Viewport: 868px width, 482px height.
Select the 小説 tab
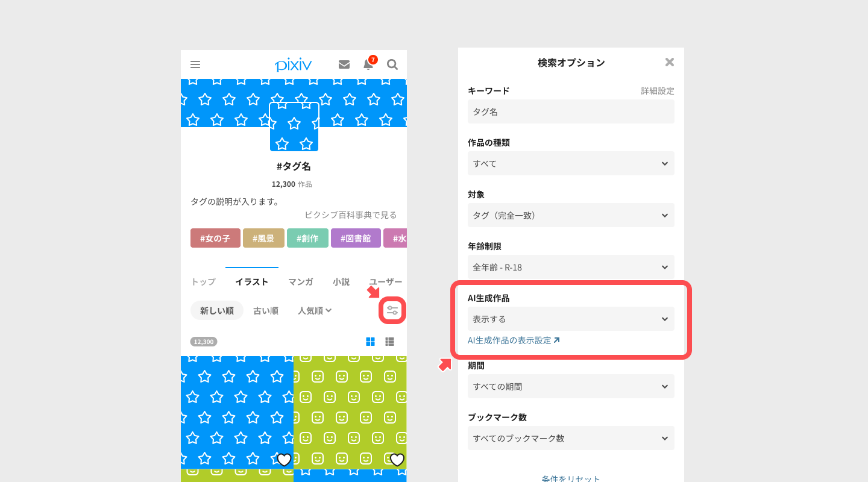tap(341, 281)
